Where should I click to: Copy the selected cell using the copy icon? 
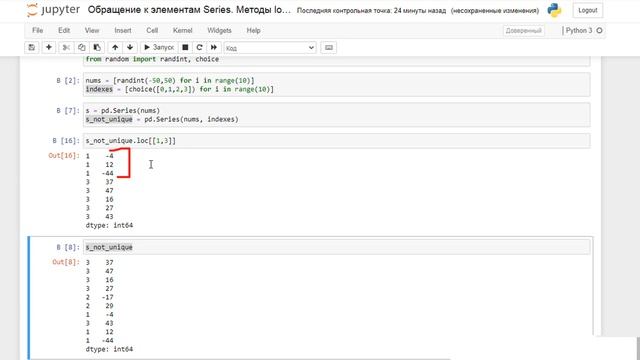click(81, 48)
